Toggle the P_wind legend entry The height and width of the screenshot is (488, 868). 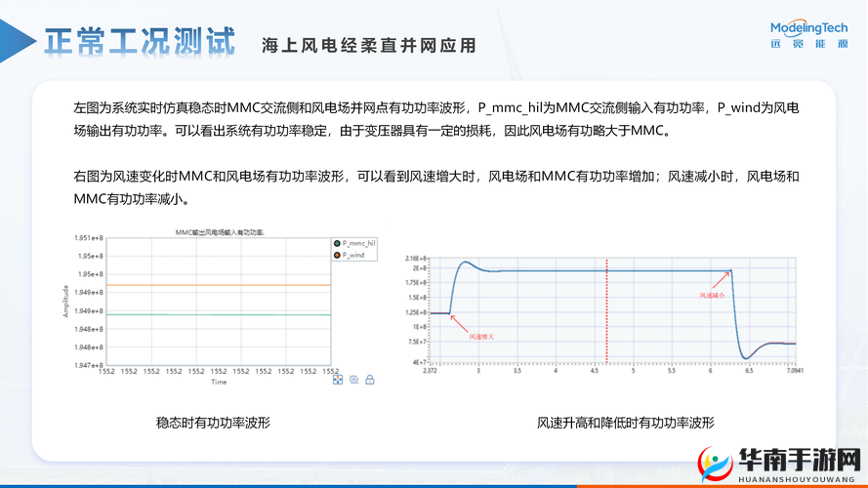[350, 255]
